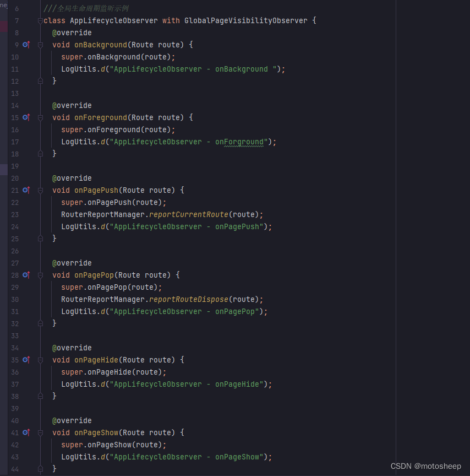Click line number 26 in gutter
The width and height of the screenshot is (470, 476).
(15, 251)
